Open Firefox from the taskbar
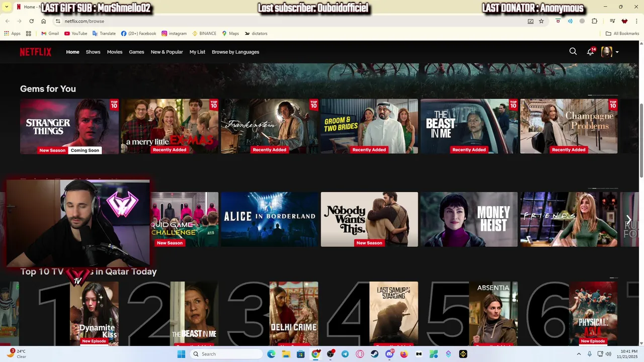Image resolution: width=644 pixels, height=362 pixels. click(x=404, y=354)
